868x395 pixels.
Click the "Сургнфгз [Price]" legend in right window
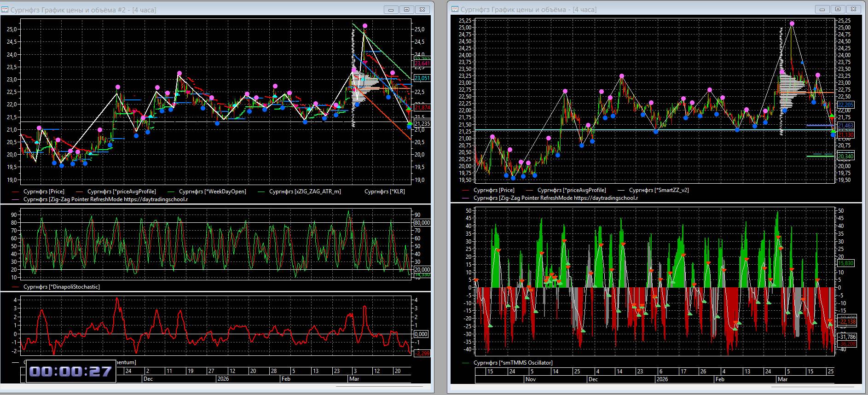(494, 190)
